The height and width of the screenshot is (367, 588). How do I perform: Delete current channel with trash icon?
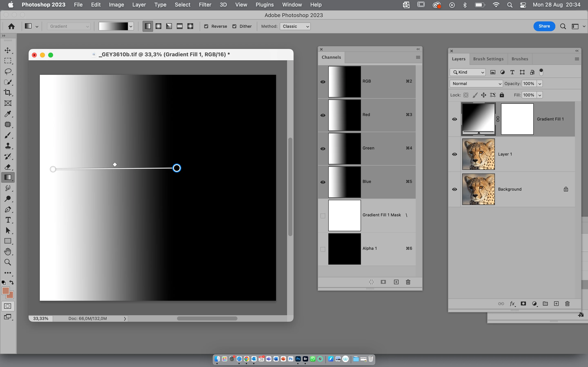tap(408, 282)
